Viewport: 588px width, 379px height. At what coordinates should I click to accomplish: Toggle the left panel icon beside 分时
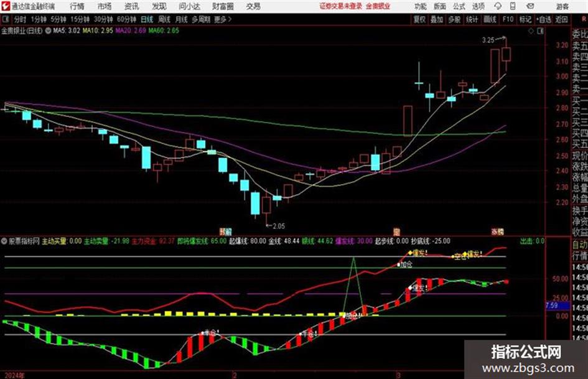point(6,19)
